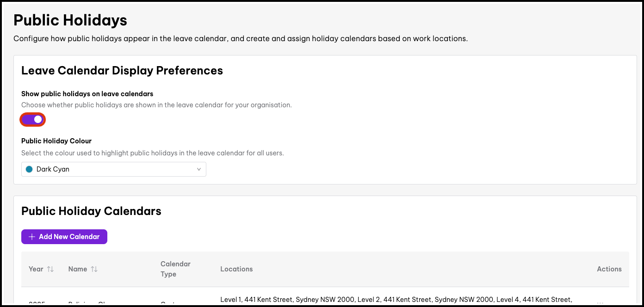Click the Public Holiday Colour label

56,141
